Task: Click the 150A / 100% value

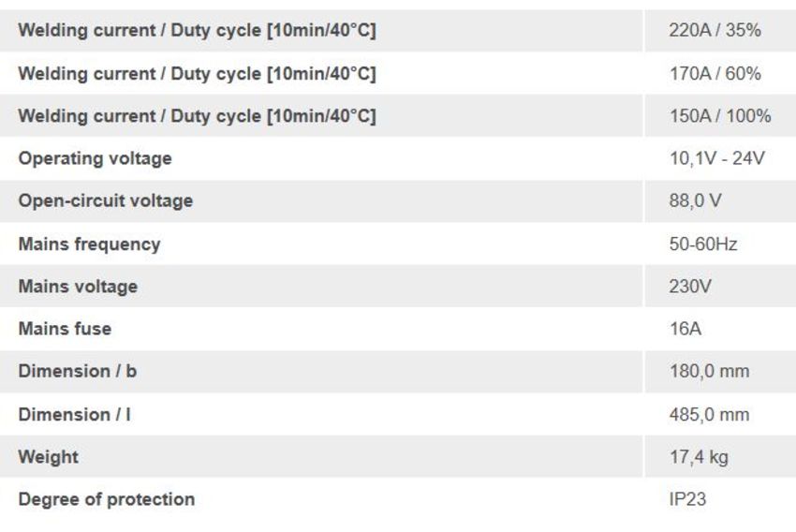Action: click(x=720, y=116)
